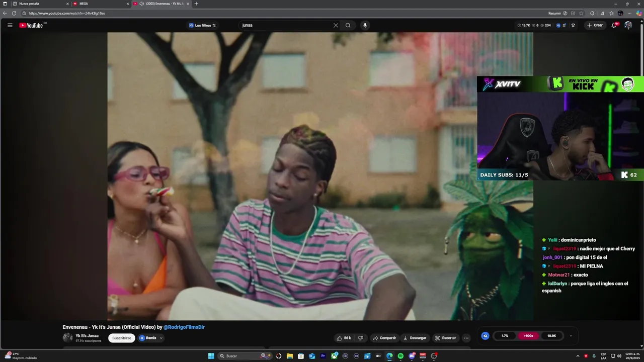Expand the Remix options chevron

[x=161, y=338]
